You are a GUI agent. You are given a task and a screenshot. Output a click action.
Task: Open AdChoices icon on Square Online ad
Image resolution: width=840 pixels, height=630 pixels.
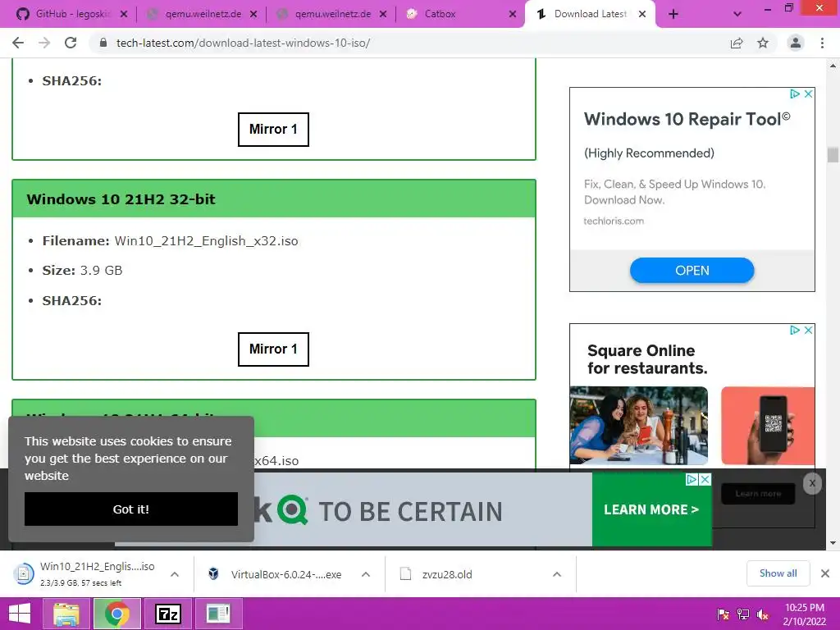(x=795, y=330)
